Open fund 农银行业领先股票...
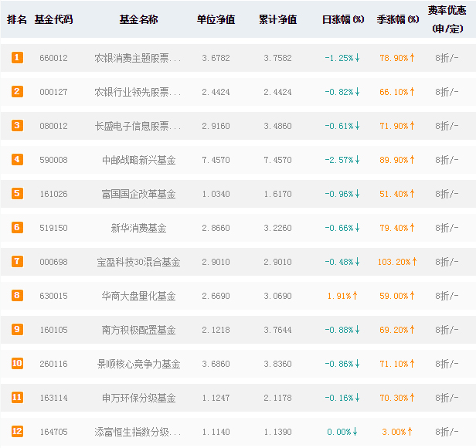The image size is (476, 448). click(138, 92)
